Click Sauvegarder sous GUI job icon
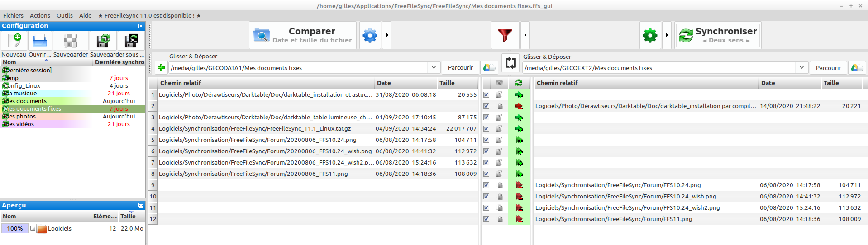Viewport: 868px width, 245px height. click(x=103, y=41)
